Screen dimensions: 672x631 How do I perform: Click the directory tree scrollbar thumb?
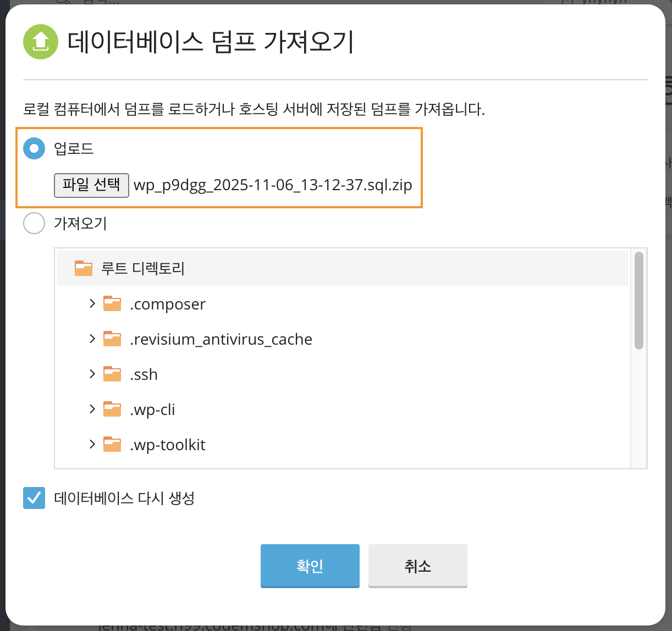(638, 300)
